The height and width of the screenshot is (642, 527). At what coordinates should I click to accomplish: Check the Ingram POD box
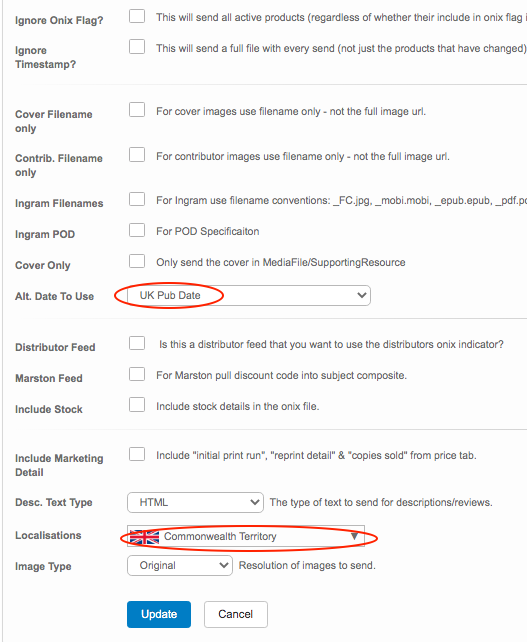(137, 230)
